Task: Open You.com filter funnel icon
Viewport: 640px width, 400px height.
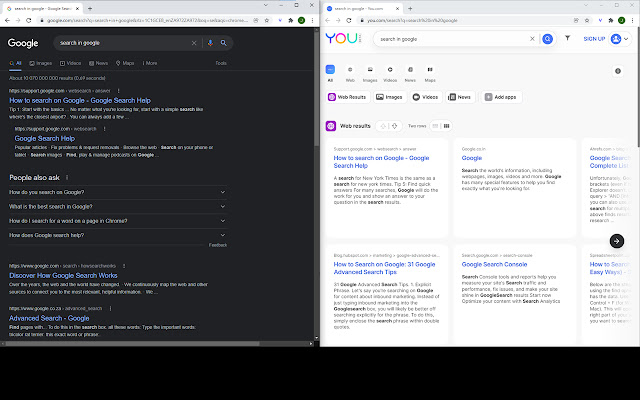Action: coord(567,38)
